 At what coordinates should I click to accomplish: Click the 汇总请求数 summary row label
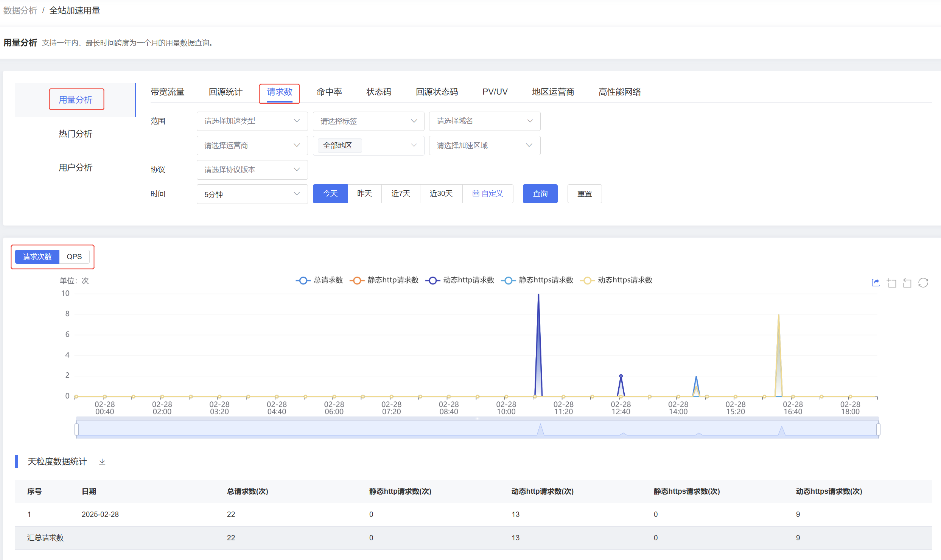45,538
